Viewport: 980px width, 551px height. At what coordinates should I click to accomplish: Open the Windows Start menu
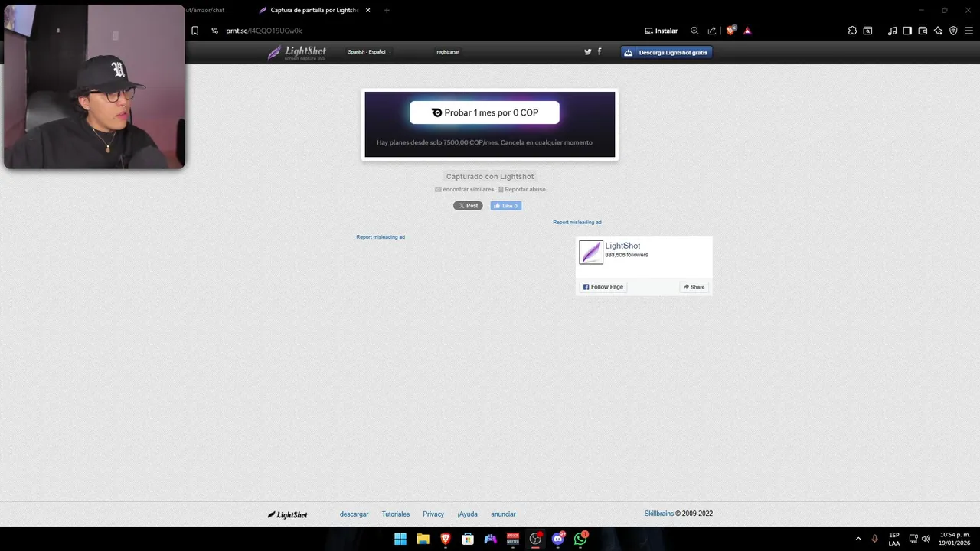pyautogui.click(x=400, y=539)
